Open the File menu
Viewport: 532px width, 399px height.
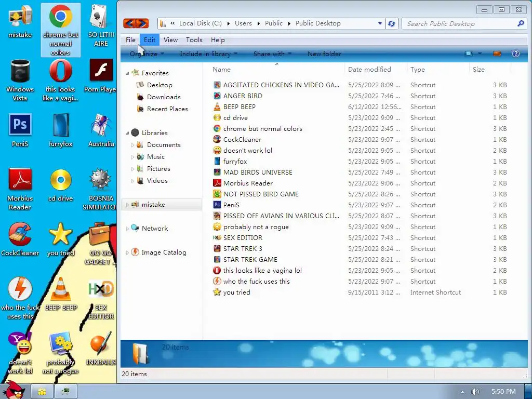coord(130,39)
